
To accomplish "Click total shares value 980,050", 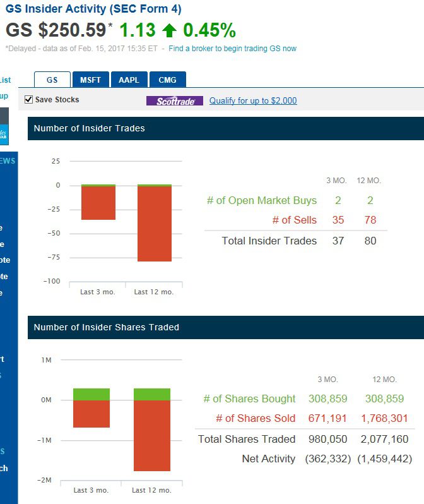I will 327,439.
